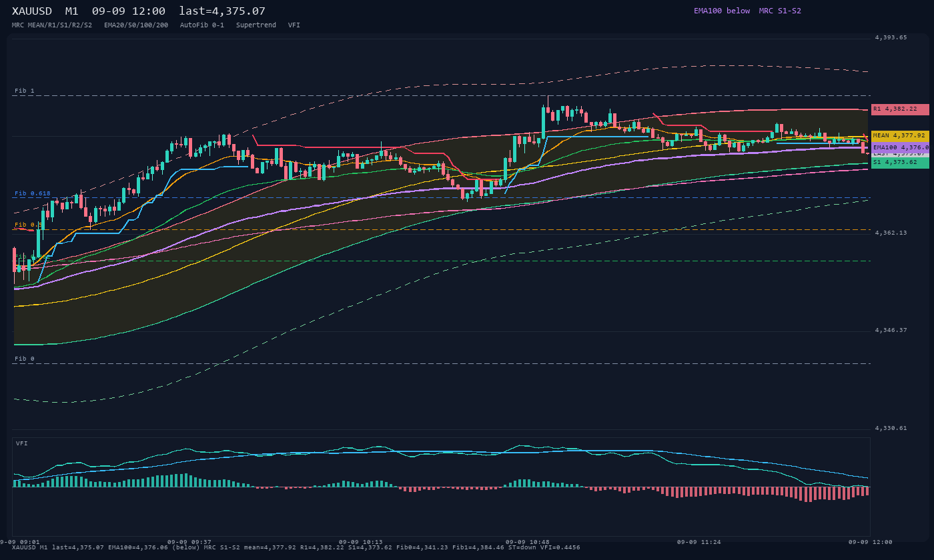Viewport: 934px width, 560px height.
Task: Select the MRC MEAN/R1/S1/R2/S2 indicator label
Action: (x=52, y=25)
